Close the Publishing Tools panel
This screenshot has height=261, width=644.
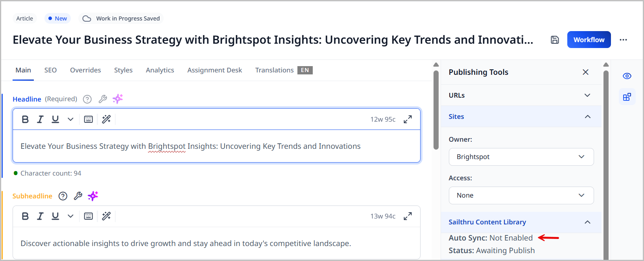[x=585, y=72]
